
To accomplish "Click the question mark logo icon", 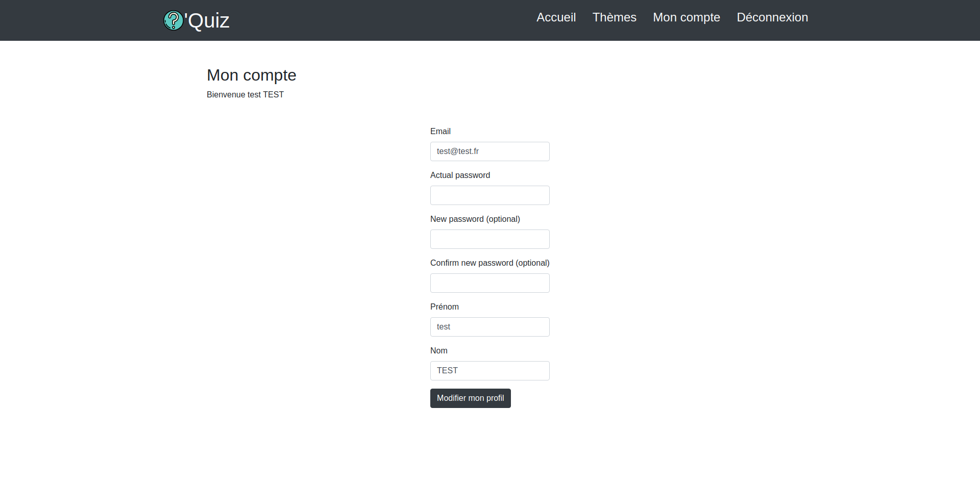I will (x=173, y=20).
